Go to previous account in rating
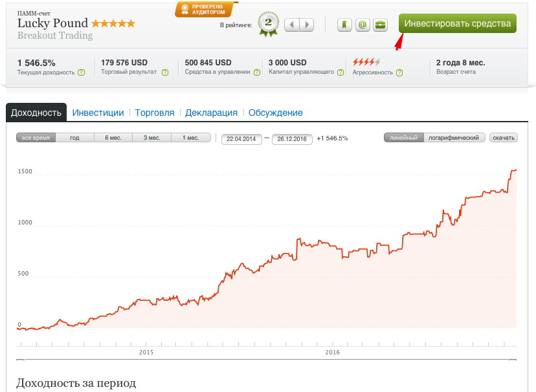The width and height of the screenshot is (536, 392). (292, 25)
